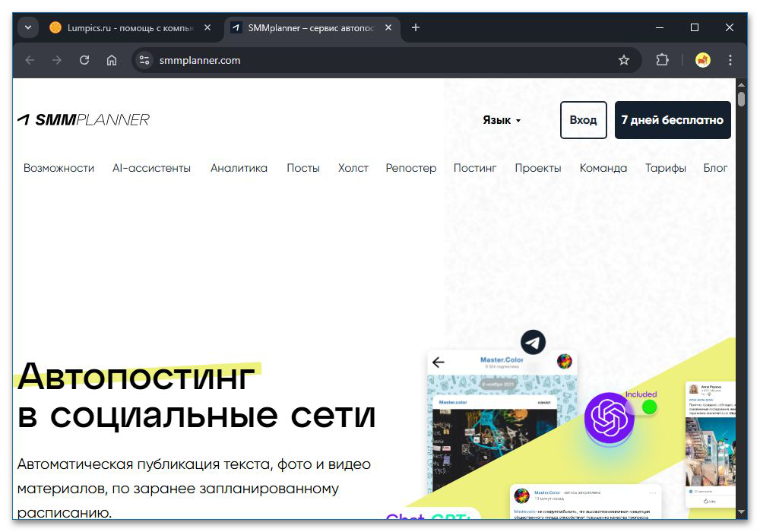Screen dimensions: 760x532
Task: Go back to previous page
Action: tap(30, 60)
